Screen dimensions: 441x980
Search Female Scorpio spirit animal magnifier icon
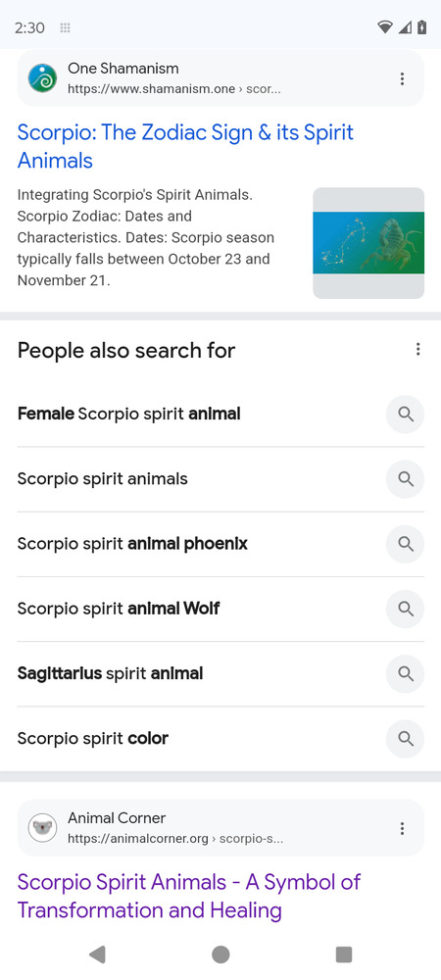pos(406,415)
